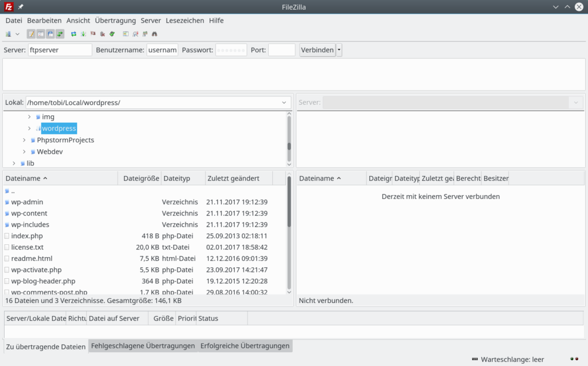
Task: Click the PhpstormProjects folder icon
Action: tap(33, 140)
